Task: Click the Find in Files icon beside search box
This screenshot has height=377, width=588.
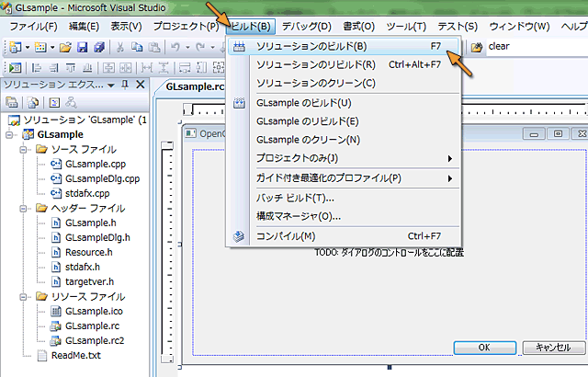Action: [477, 47]
